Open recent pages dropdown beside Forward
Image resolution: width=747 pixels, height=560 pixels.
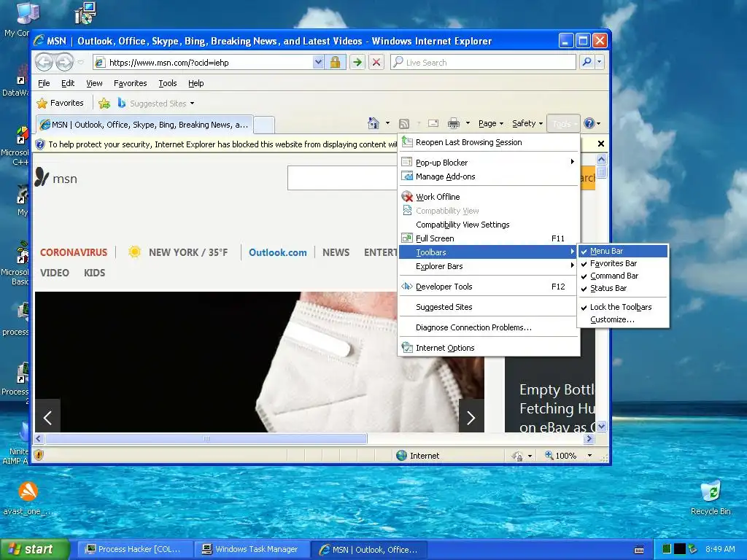[80, 63]
